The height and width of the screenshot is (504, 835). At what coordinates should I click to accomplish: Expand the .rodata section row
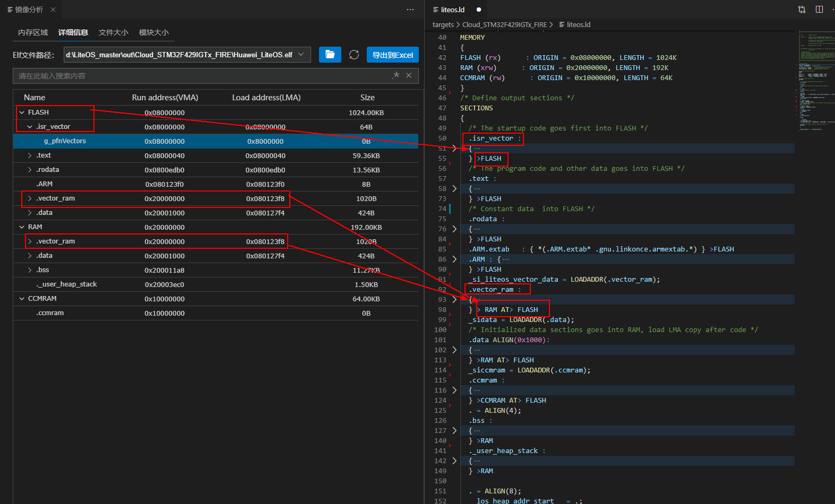pos(30,170)
